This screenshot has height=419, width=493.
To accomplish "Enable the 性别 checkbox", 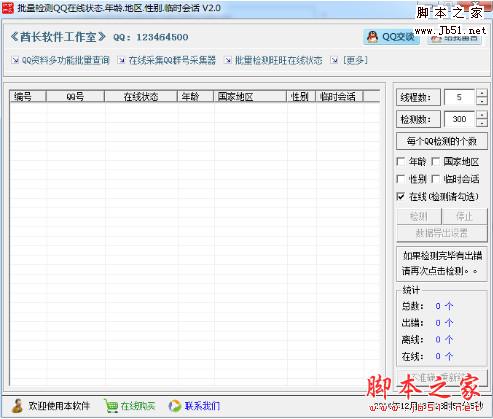I will coord(401,179).
